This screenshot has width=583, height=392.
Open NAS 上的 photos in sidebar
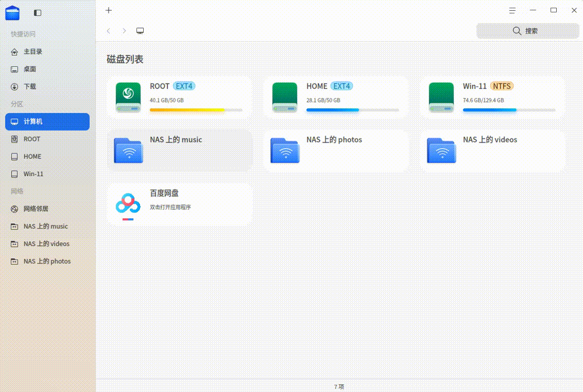47,261
